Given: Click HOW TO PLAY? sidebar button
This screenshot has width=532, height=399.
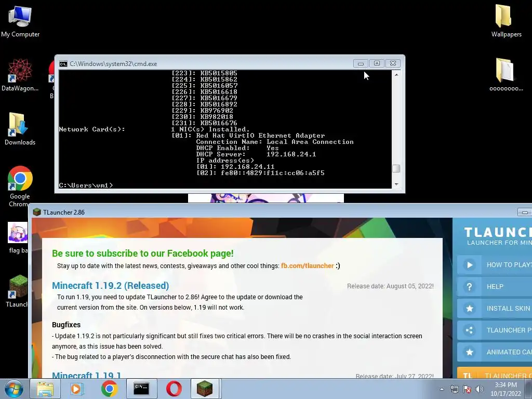Looking at the screenshot, I should (495, 264).
